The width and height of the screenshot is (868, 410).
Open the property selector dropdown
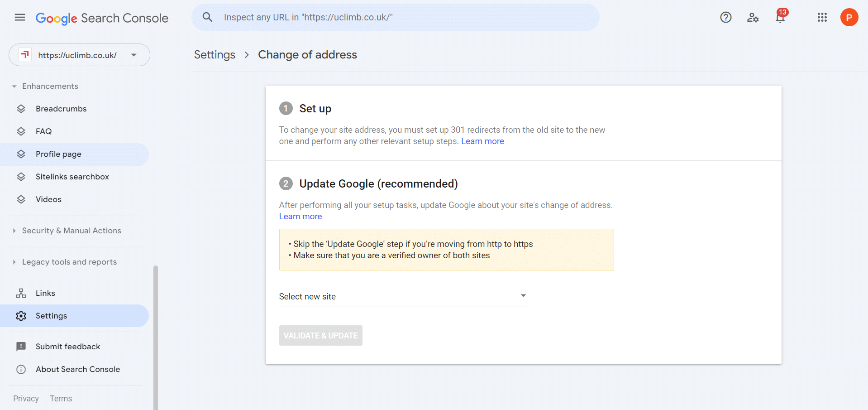[x=134, y=54]
